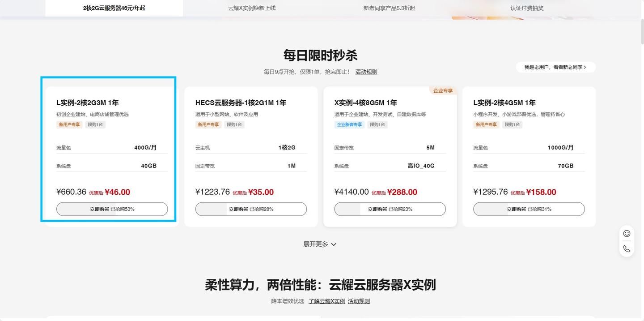Click price ¥660.36 on first card
The width and height of the screenshot is (644, 321).
point(72,192)
